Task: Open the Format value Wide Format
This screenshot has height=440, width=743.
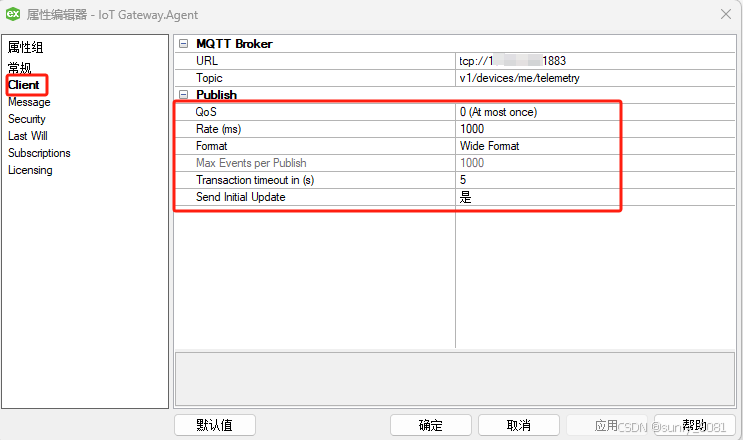Action: (x=595, y=146)
